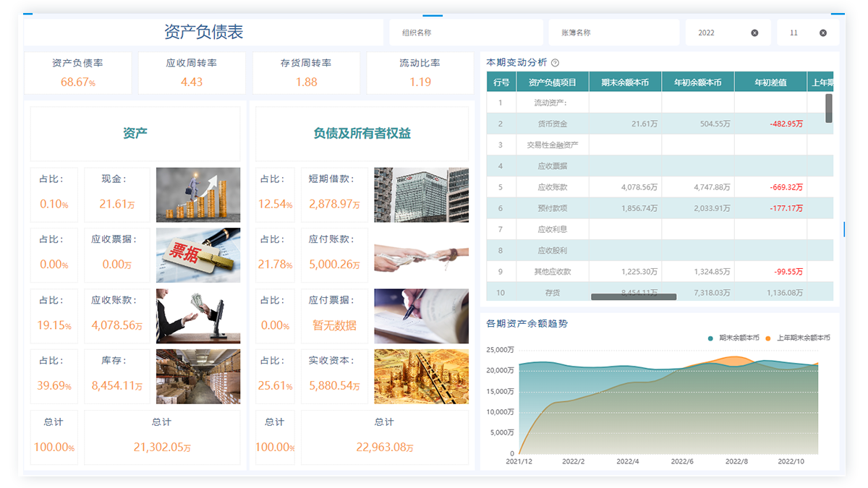The width and height of the screenshot is (868, 488).
Task: Open the warehouse inventory image
Action: pos(198,377)
